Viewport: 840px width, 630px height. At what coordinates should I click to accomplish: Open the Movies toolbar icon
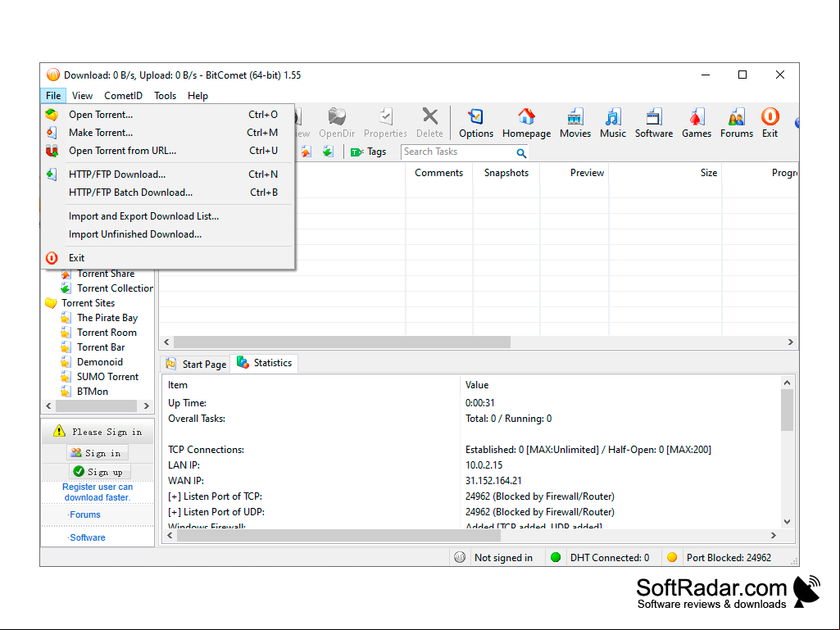[x=574, y=123]
